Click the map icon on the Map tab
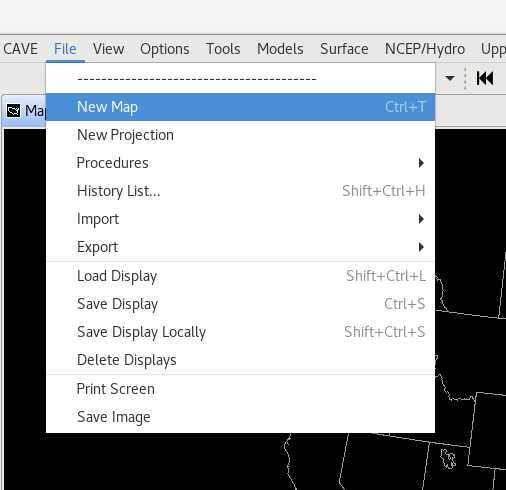 14,111
